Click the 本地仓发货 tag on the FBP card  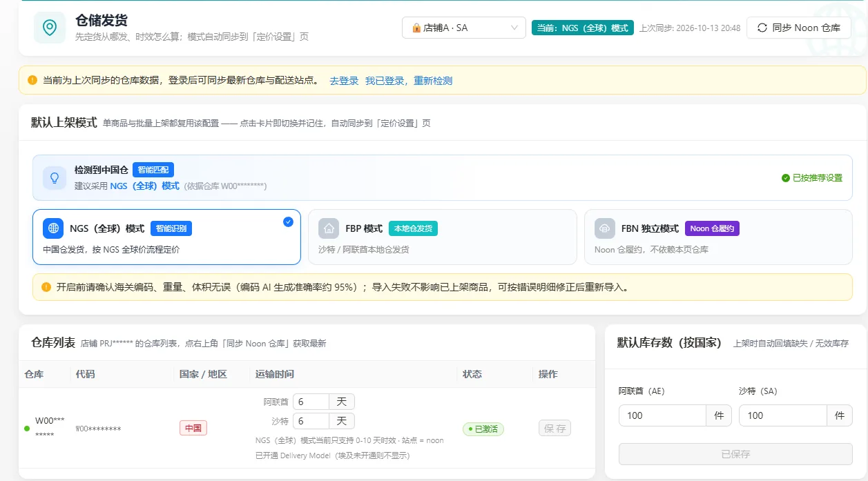coord(414,228)
